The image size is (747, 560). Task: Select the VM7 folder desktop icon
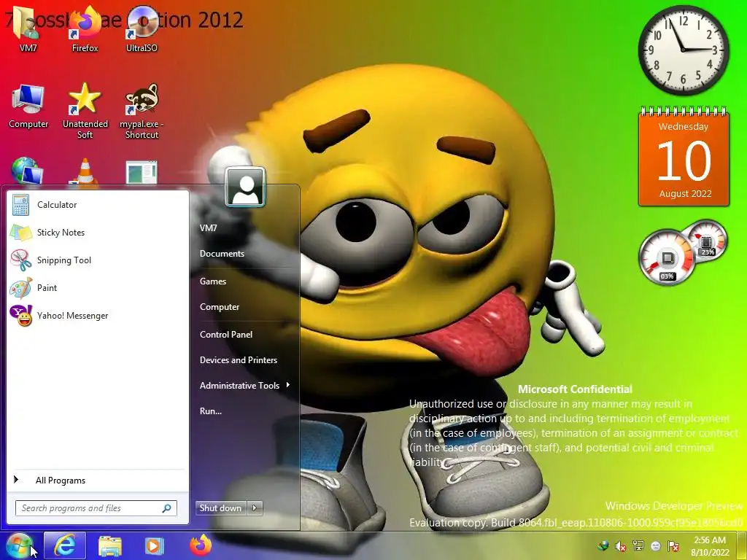28,29
